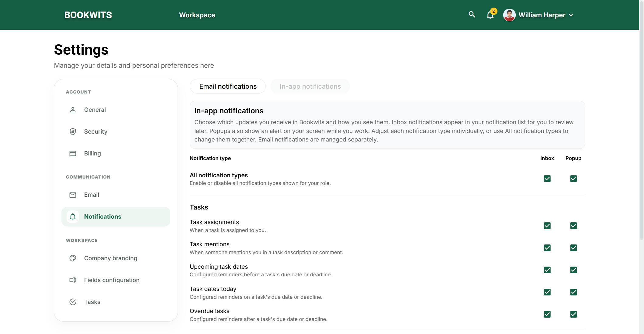Uncheck Inbox for Task assignments
This screenshot has width=644, height=334.
547,226
